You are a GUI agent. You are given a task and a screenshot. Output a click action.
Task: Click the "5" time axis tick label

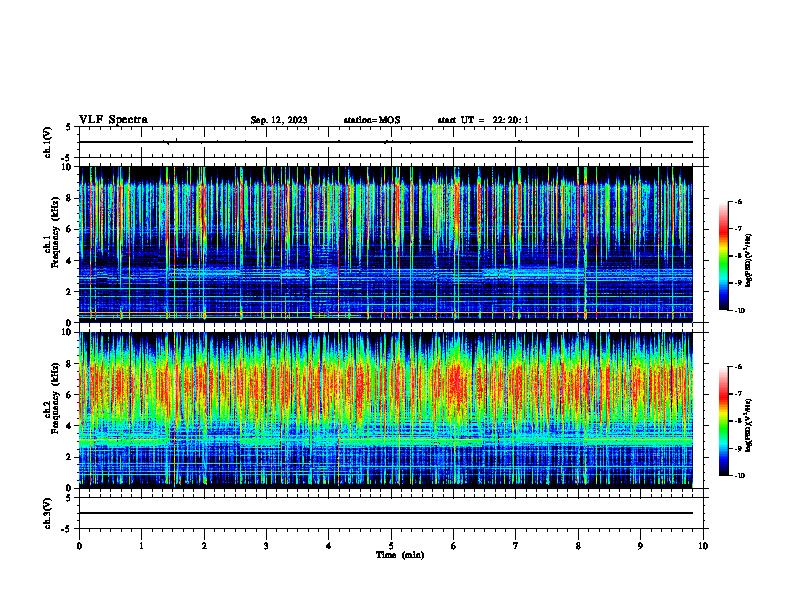pyautogui.click(x=391, y=546)
